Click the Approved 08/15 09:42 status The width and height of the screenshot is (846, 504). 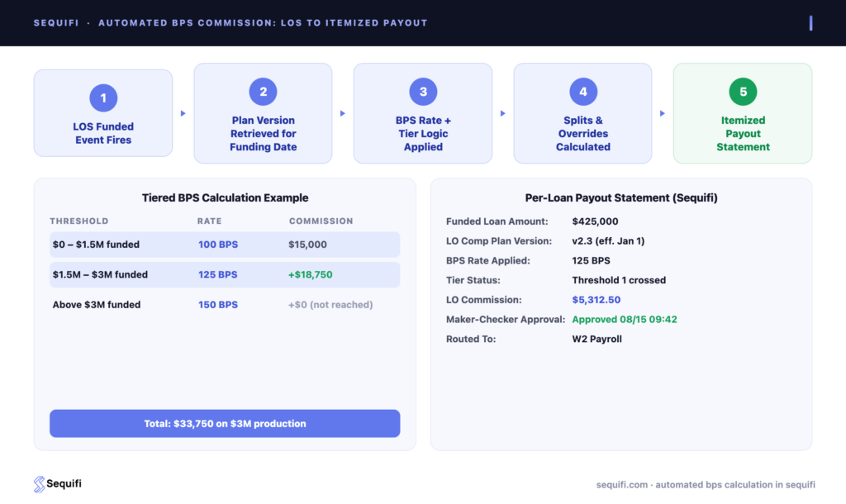coord(625,320)
